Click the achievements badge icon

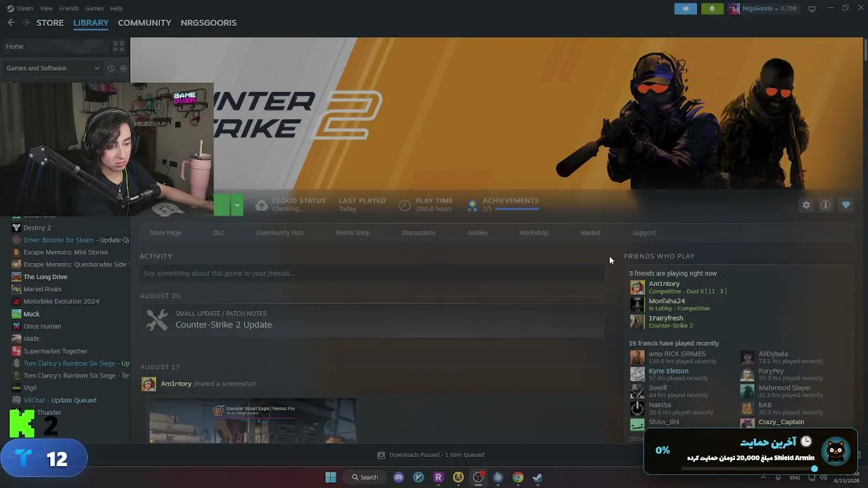473,205
